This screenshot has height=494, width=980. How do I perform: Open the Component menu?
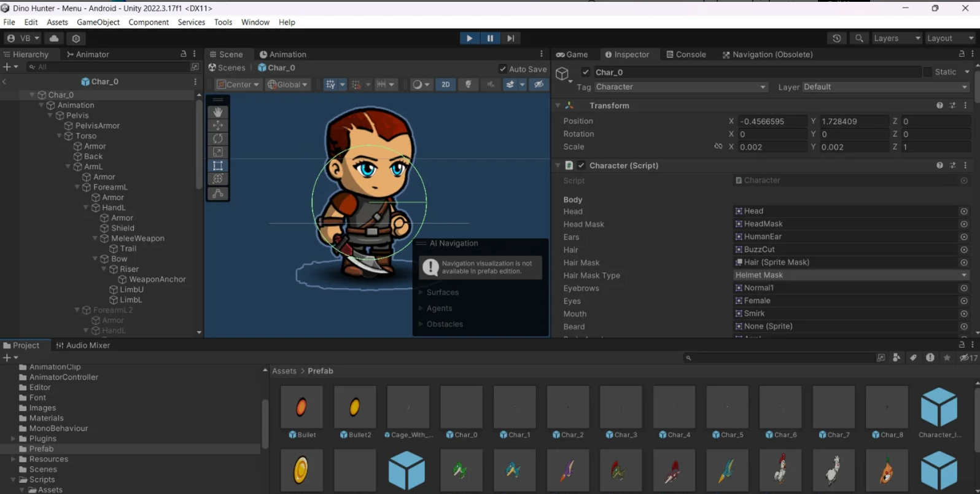149,22
